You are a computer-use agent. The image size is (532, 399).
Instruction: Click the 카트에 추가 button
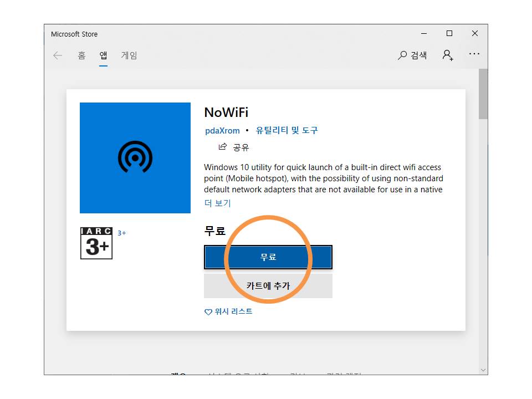pos(268,286)
